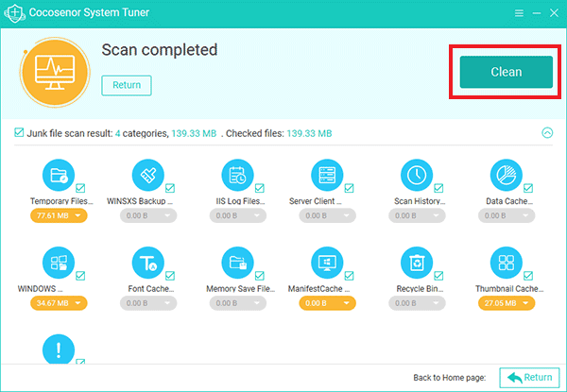This screenshot has height=392, width=567.
Task: Expand the 34.67 MB WINDOWS dropdown
Action: pyautogui.click(x=59, y=303)
